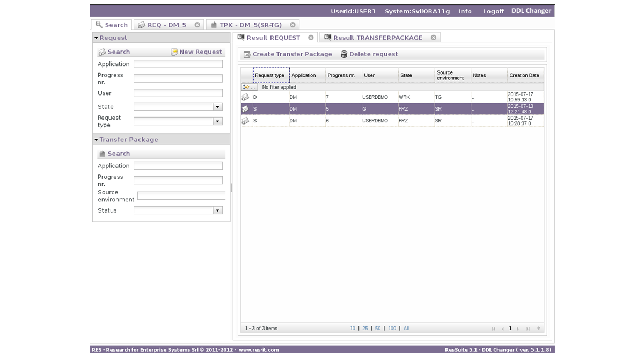Click Info in the header bar
Screen dimensions: 644x357
click(465, 11)
